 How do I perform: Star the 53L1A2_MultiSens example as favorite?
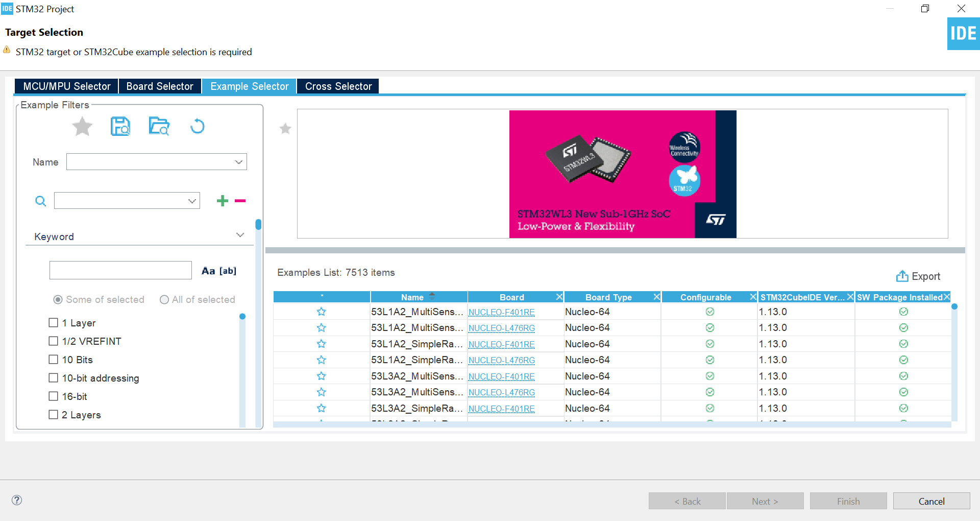tap(322, 312)
